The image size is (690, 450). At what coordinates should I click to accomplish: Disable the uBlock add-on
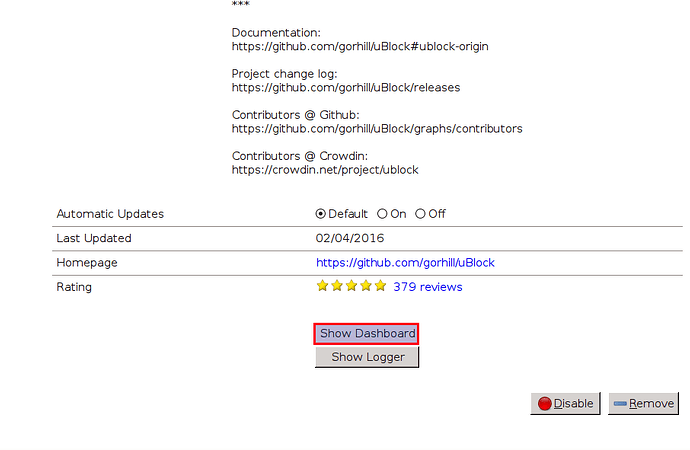565,404
